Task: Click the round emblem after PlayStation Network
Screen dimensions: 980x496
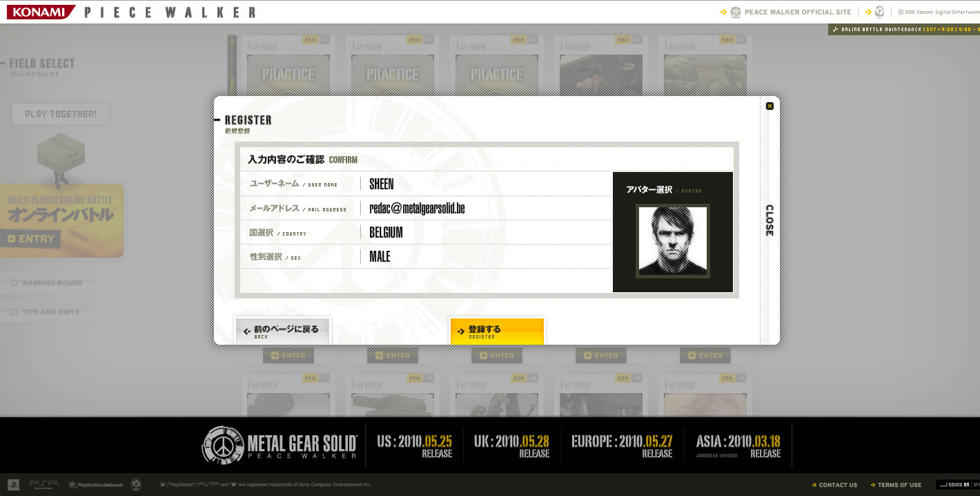Action: [x=137, y=485]
